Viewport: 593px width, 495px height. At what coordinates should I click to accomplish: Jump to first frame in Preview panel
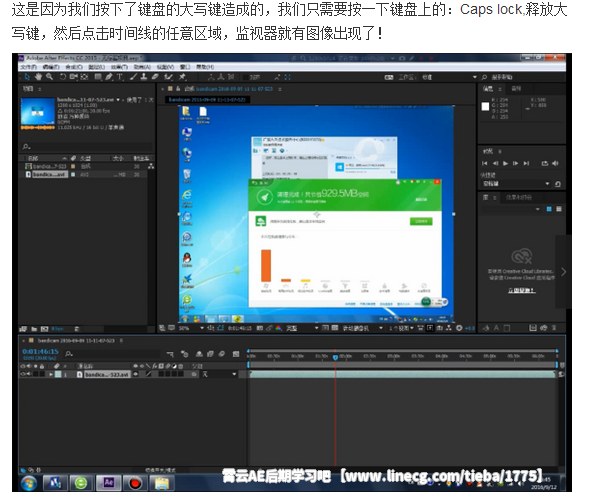(484, 163)
